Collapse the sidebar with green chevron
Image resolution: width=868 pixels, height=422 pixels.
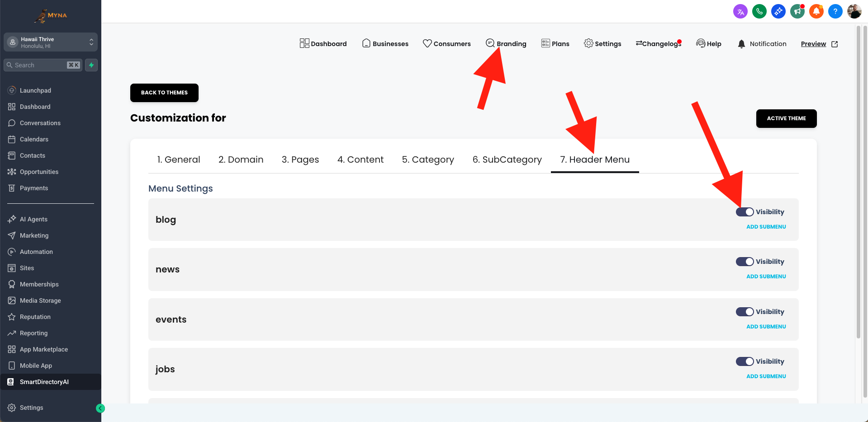(100, 408)
